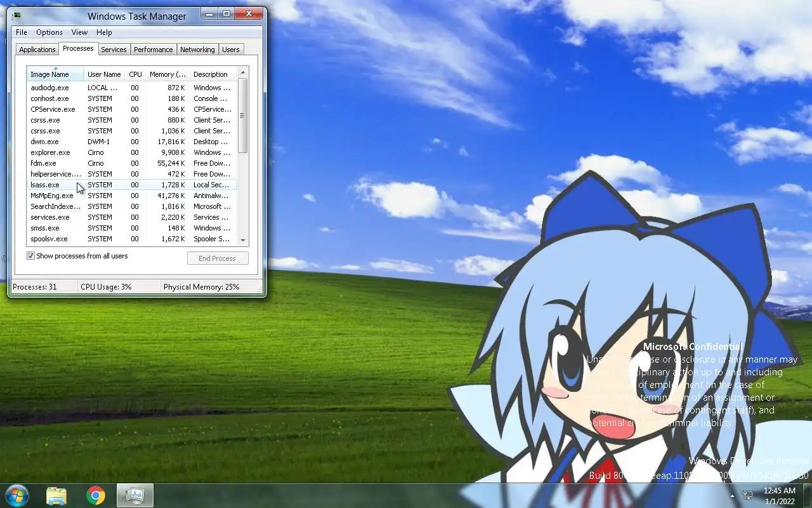Open the network icon in system tray
The height and width of the screenshot is (508, 812).
click(x=748, y=495)
